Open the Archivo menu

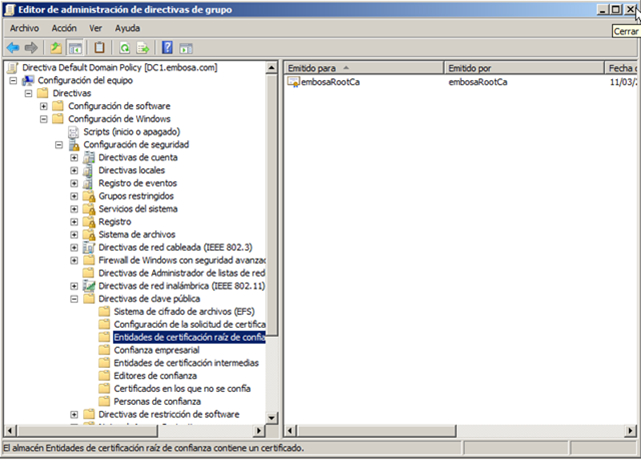pyautogui.click(x=24, y=28)
